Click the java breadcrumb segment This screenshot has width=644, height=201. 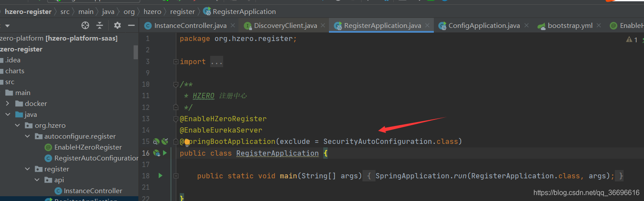point(108,12)
